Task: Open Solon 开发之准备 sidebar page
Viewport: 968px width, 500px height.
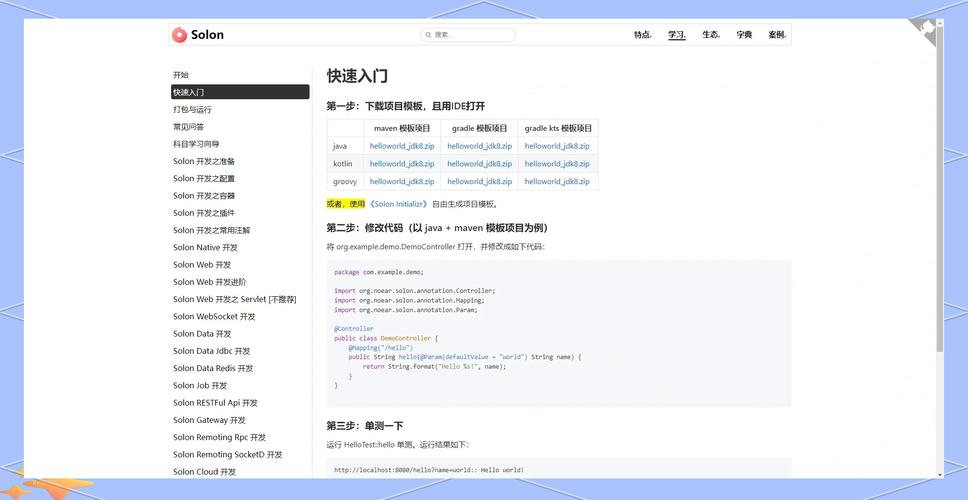Action: pyautogui.click(x=204, y=161)
